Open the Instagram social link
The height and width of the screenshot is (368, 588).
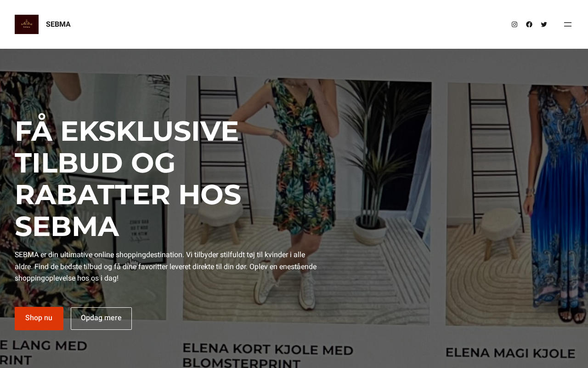click(x=514, y=24)
